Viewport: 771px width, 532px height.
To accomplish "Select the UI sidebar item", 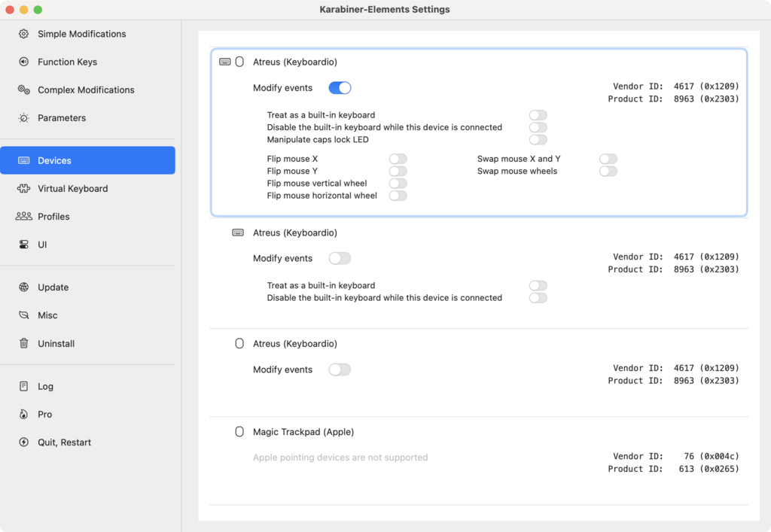I will (87, 245).
